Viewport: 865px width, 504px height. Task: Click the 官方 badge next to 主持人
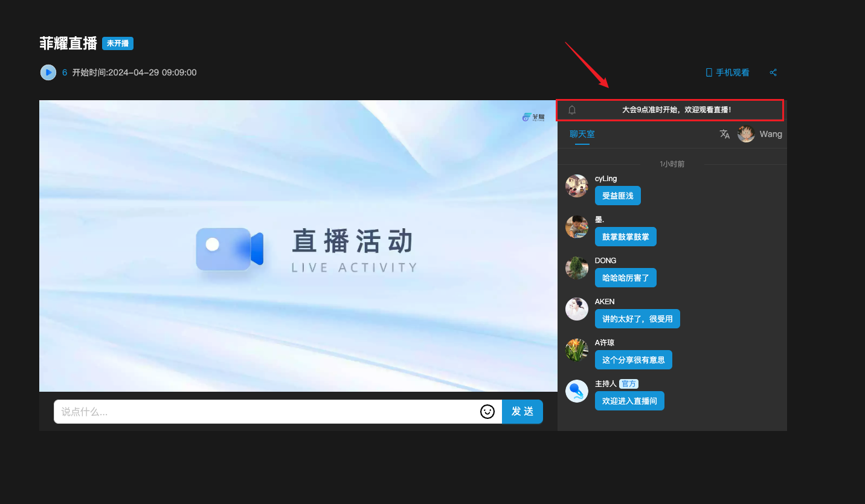pos(629,384)
